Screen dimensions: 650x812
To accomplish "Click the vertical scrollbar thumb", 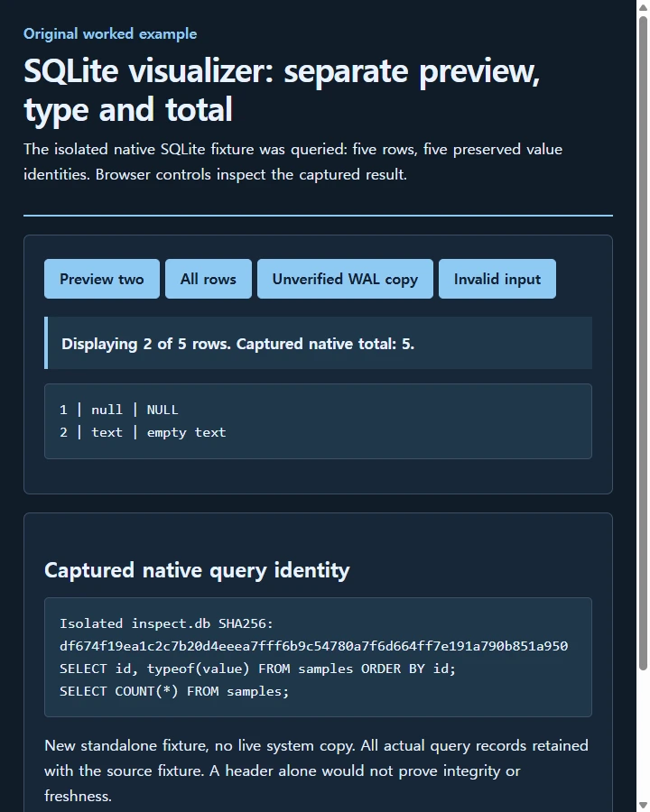I will pos(644,343).
